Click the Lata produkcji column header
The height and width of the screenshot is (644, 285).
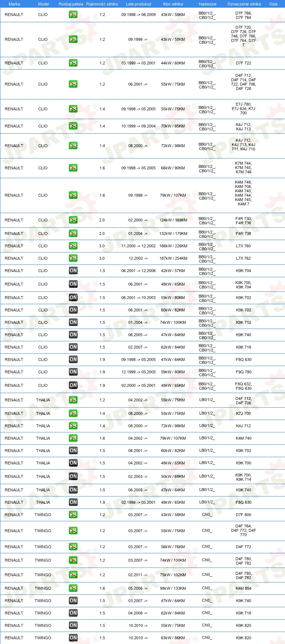pos(138,4)
